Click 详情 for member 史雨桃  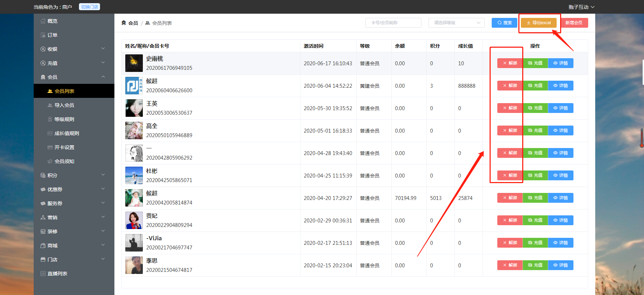(560, 63)
